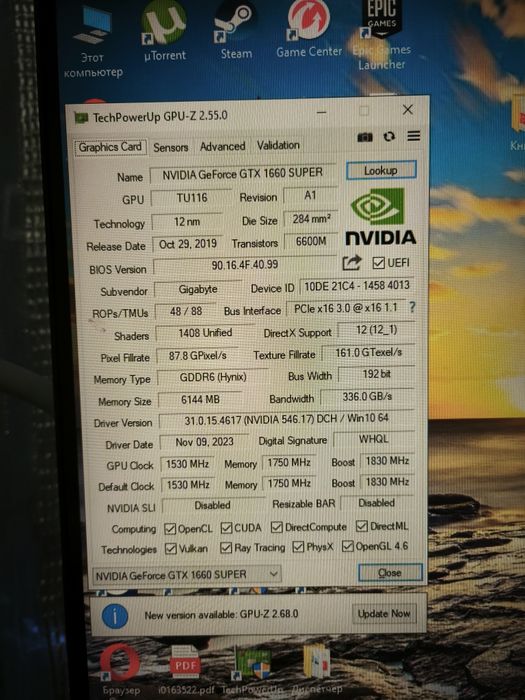Screen dimensions: 525x700
Task: Launch the µTorrent desktop shortcut
Action: tap(164, 33)
